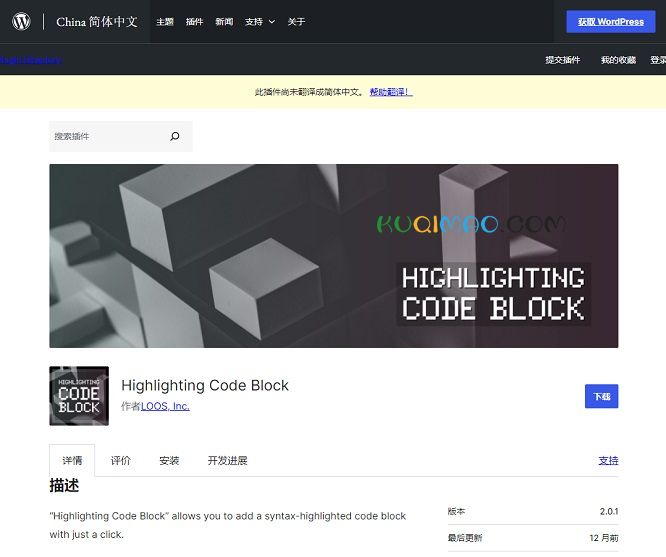The height and width of the screenshot is (557, 666).
Task: Focus the 搜索插件 search field
Action: tap(105, 136)
